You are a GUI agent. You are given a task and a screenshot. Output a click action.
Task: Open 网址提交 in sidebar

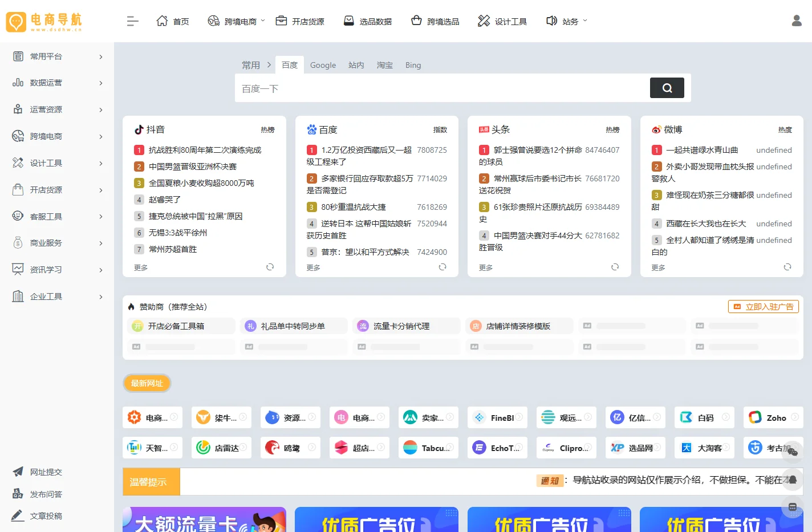pyautogui.click(x=38, y=472)
